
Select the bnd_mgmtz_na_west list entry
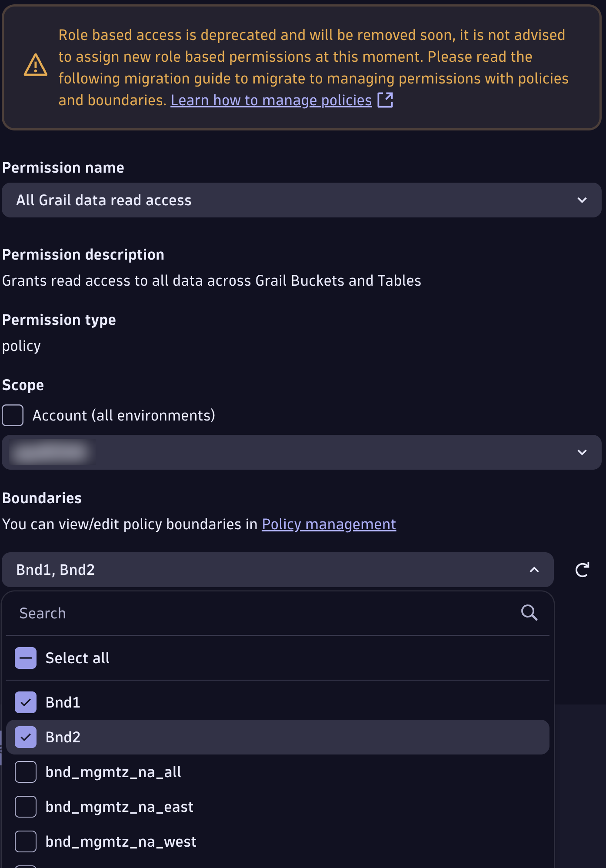click(120, 841)
